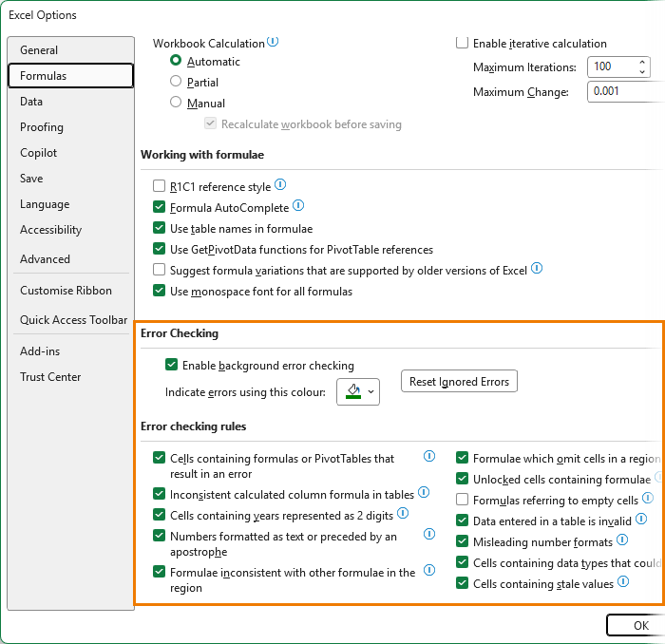Click info icon beside R1C1 reference style
Viewport: 665px width, 644px height.
[x=280, y=184]
